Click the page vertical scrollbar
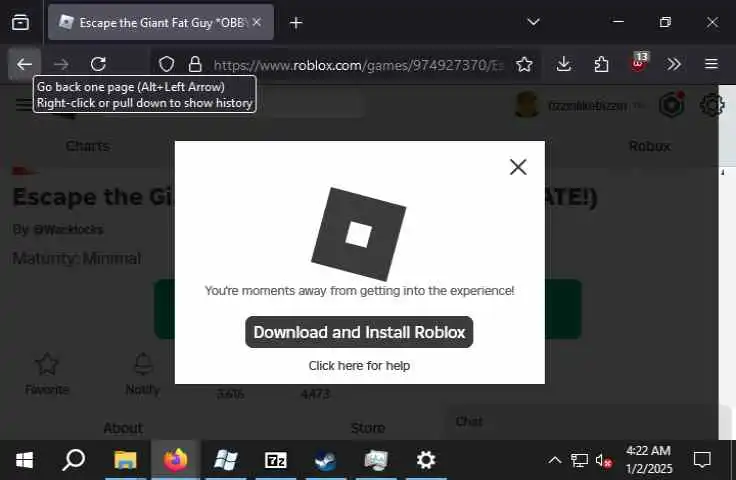This screenshot has width=736, height=480. pos(727,263)
